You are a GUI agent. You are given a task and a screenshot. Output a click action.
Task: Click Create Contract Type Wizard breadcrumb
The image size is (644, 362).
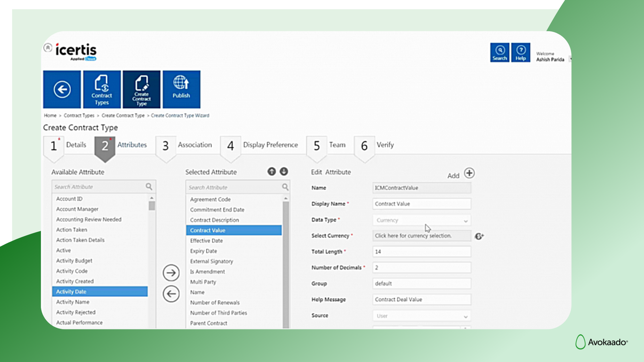[x=180, y=116]
